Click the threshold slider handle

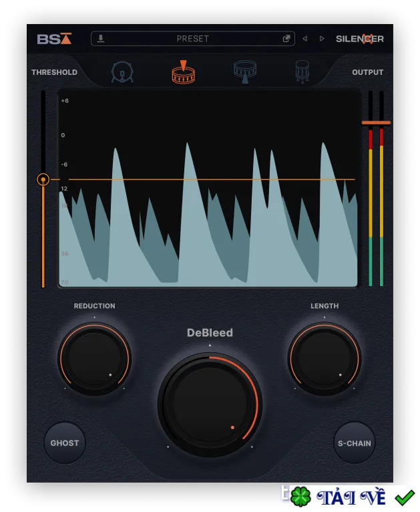43,179
